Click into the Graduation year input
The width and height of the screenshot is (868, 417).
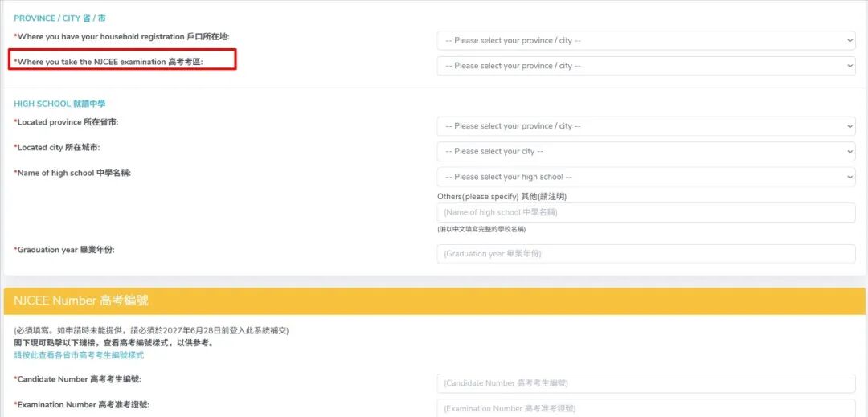(646, 254)
